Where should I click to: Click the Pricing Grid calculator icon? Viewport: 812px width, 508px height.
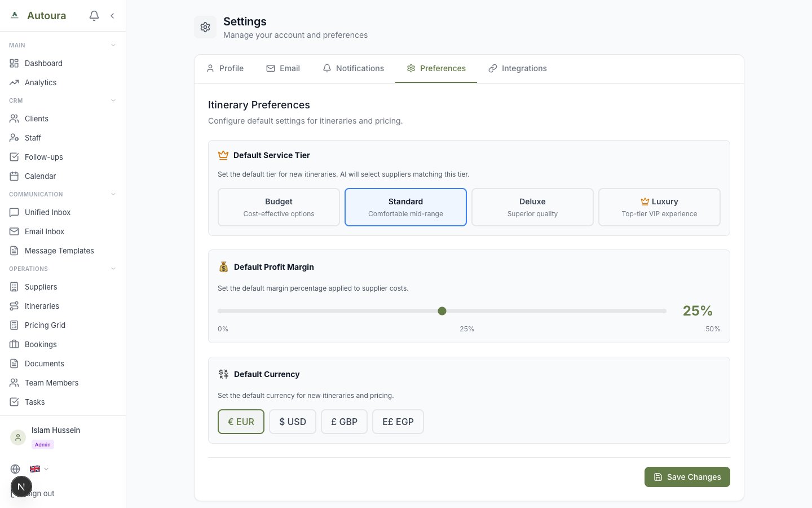click(14, 325)
